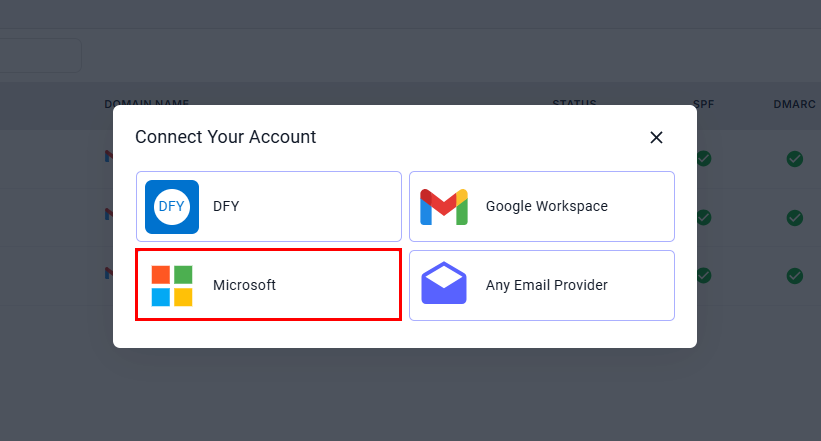
Task: Click the blue DFY logo icon
Action: 172,206
